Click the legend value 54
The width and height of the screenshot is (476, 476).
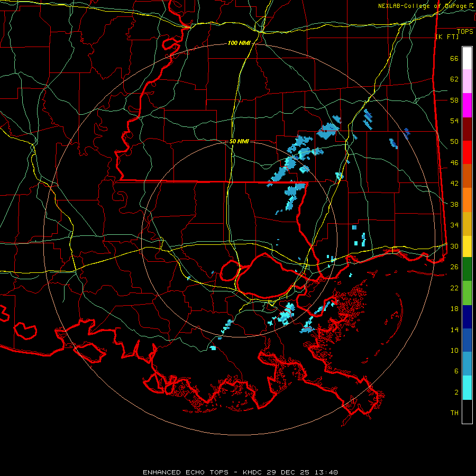(454, 121)
